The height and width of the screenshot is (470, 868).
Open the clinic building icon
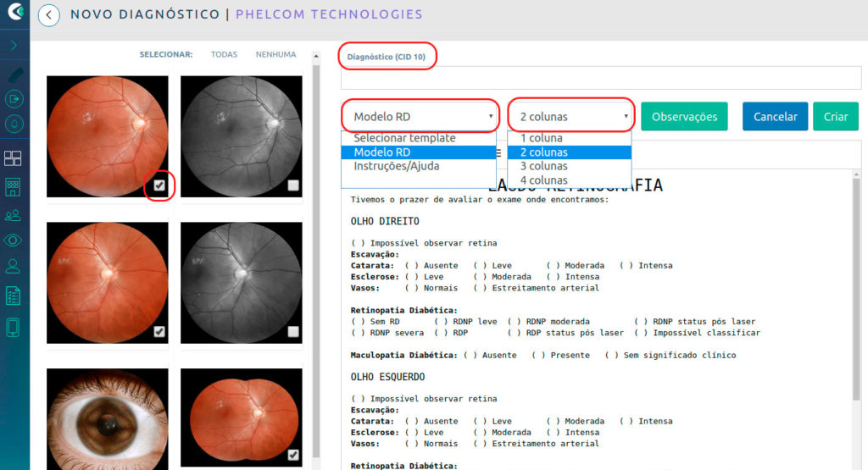13,187
